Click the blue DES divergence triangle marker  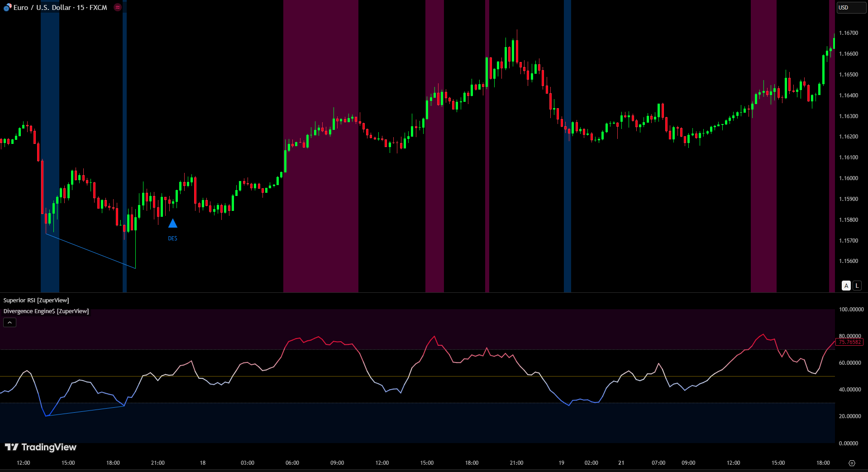(172, 223)
